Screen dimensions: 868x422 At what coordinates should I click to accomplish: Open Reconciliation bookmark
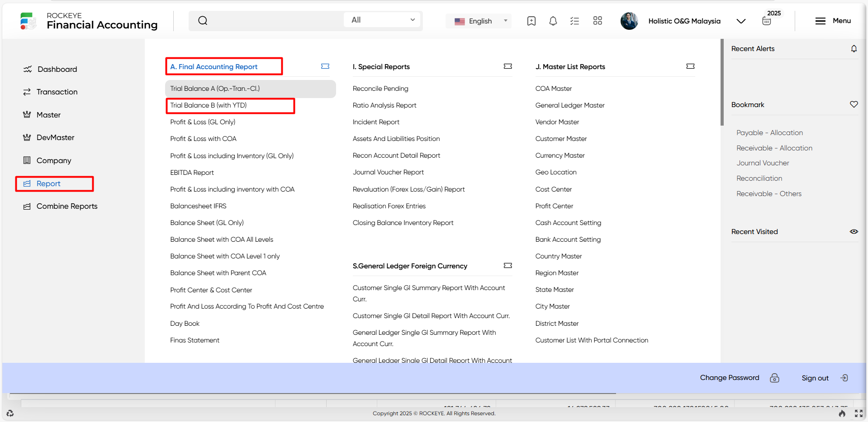pyautogui.click(x=759, y=178)
